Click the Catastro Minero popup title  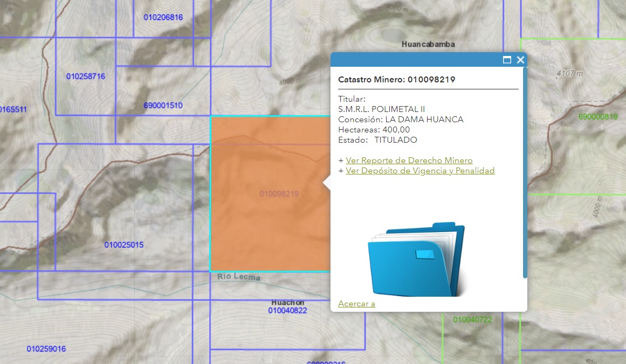point(396,80)
